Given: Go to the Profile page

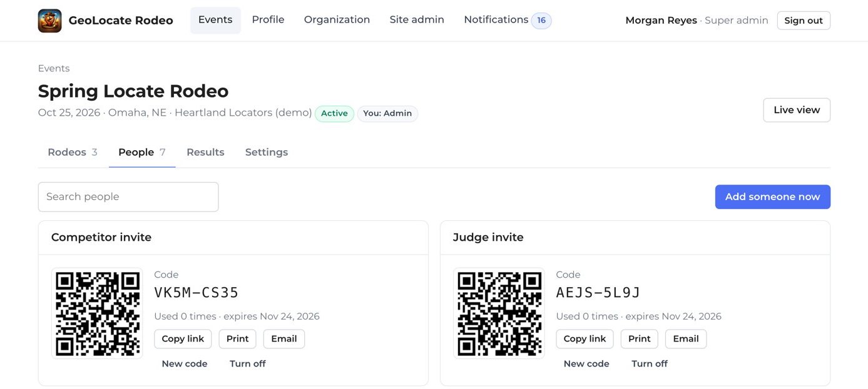Looking at the screenshot, I should (268, 20).
